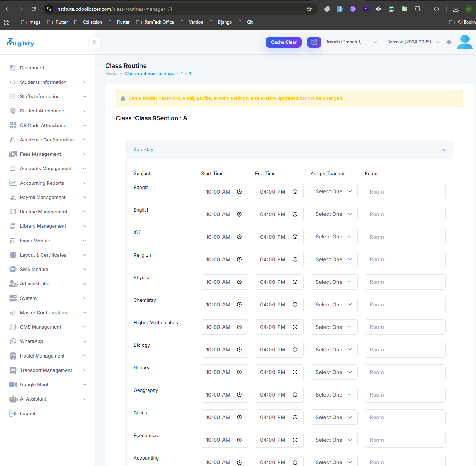Click the Accounting Reports chart icon
This screenshot has height=466, width=476.
click(x=13, y=183)
